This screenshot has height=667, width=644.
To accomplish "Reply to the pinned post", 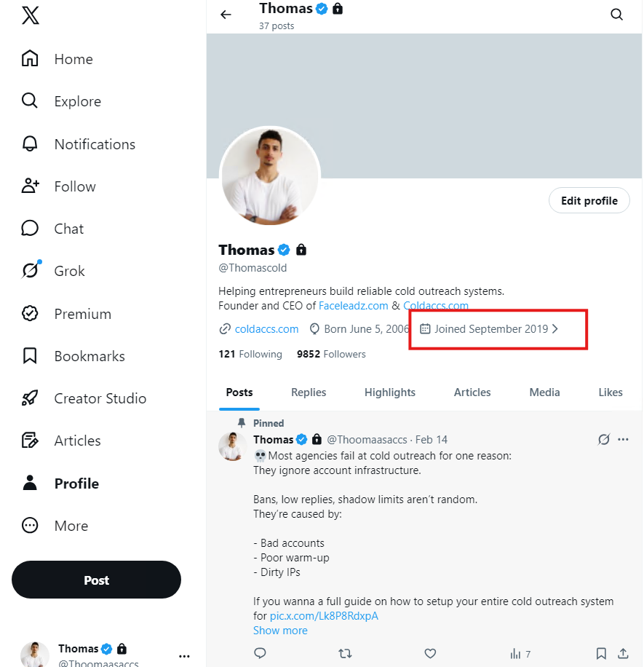I will coord(261,653).
